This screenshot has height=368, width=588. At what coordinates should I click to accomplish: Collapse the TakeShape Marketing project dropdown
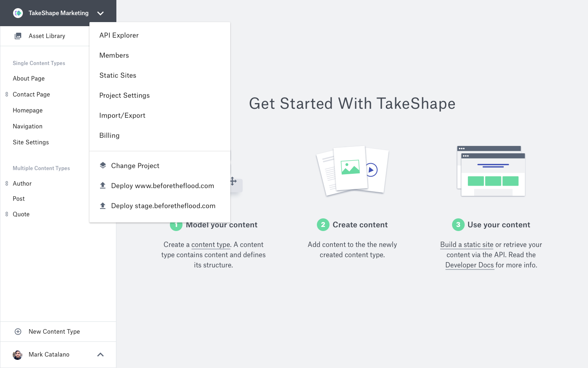100,13
